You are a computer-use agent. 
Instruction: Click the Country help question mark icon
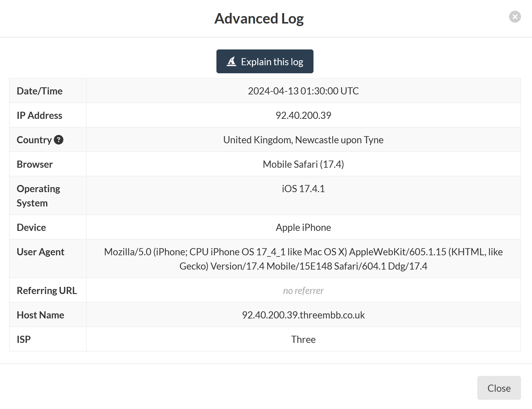point(59,140)
